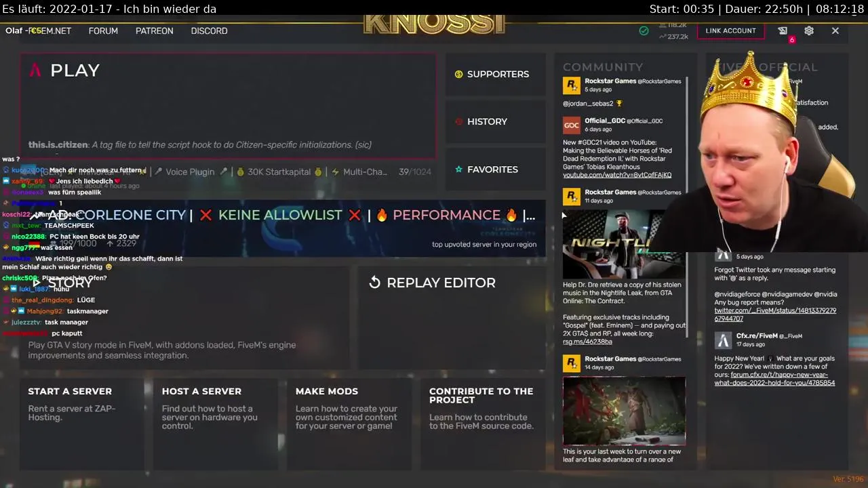Viewport: 868px width, 488px height.
Task: Click chat username 'julezzztv'
Action: (x=26, y=322)
